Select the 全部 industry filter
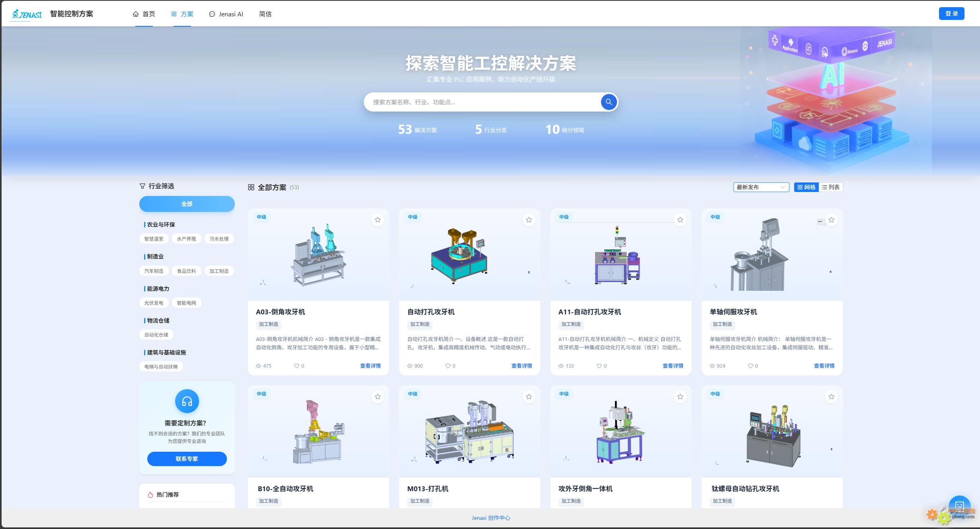Image resolution: width=980 pixels, height=529 pixels. [187, 204]
